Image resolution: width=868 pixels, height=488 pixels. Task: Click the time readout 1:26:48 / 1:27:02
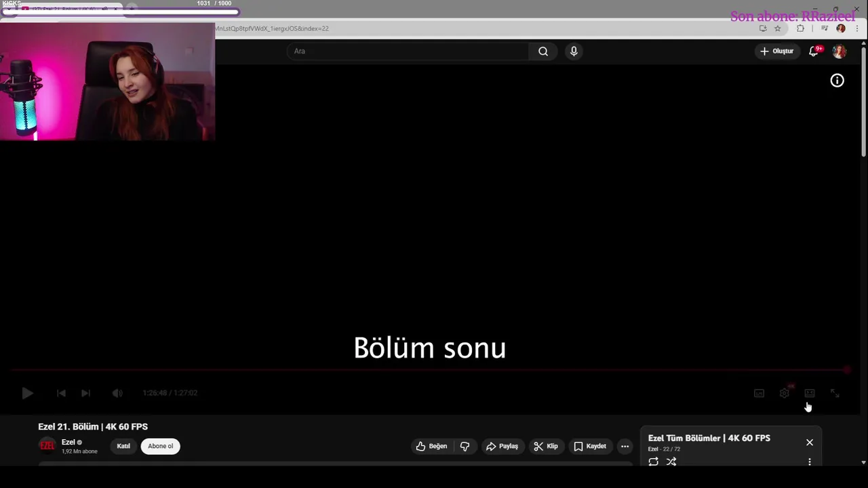pos(170,393)
